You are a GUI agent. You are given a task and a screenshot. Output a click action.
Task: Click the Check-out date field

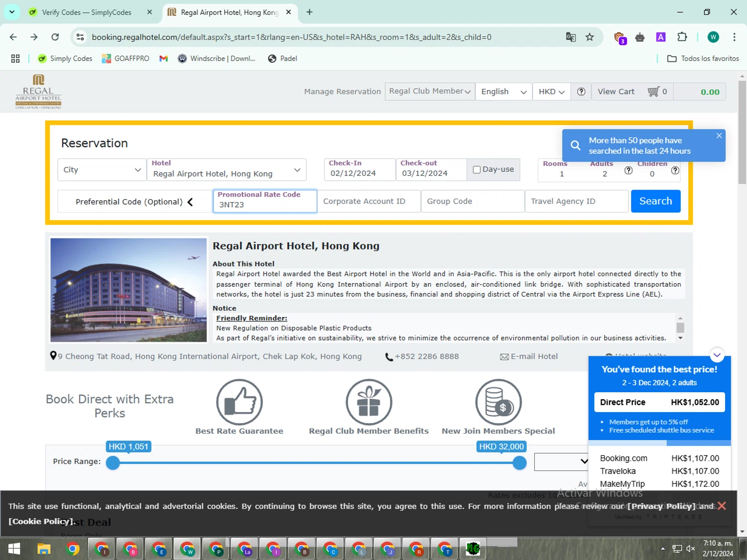click(x=431, y=170)
